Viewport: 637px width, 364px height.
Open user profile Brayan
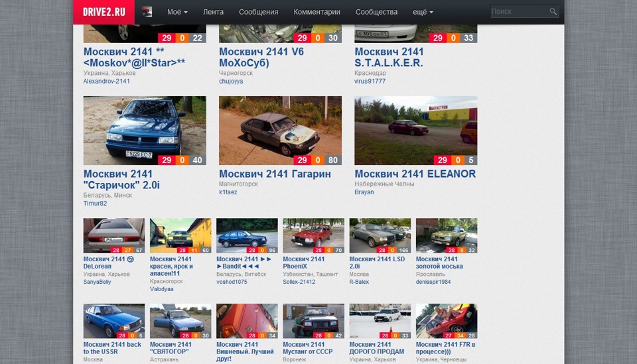click(364, 192)
